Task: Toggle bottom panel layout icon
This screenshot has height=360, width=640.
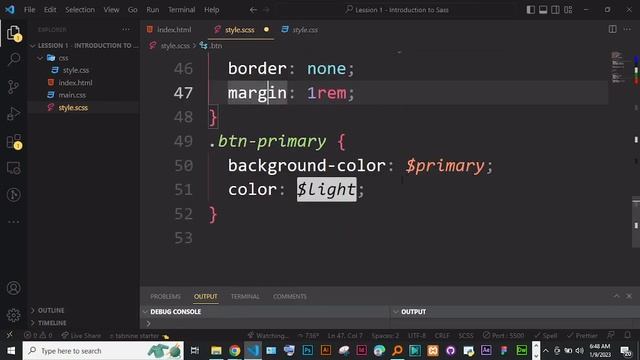Action: click(x=543, y=10)
